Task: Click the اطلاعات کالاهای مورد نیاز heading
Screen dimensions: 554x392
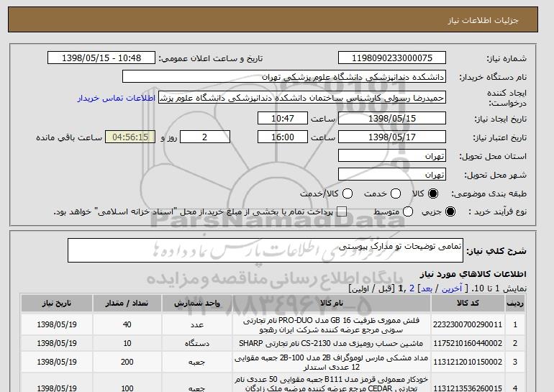Action: click(473, 274)
